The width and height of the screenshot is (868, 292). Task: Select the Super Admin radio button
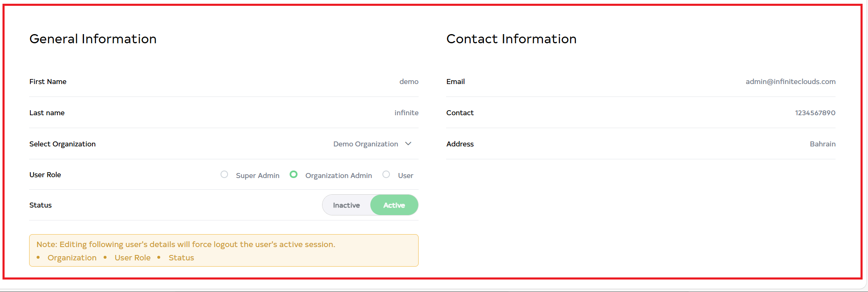pos(224,175)
